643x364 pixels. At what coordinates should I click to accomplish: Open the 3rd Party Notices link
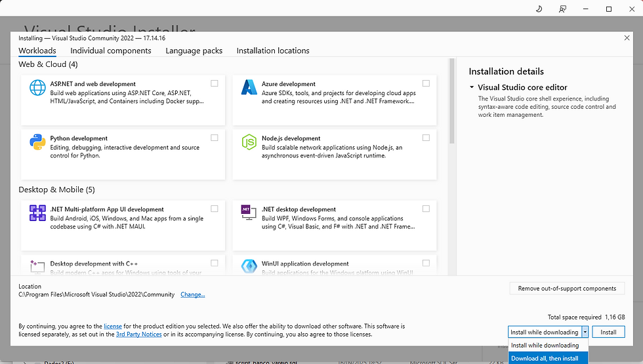[138, 334]
